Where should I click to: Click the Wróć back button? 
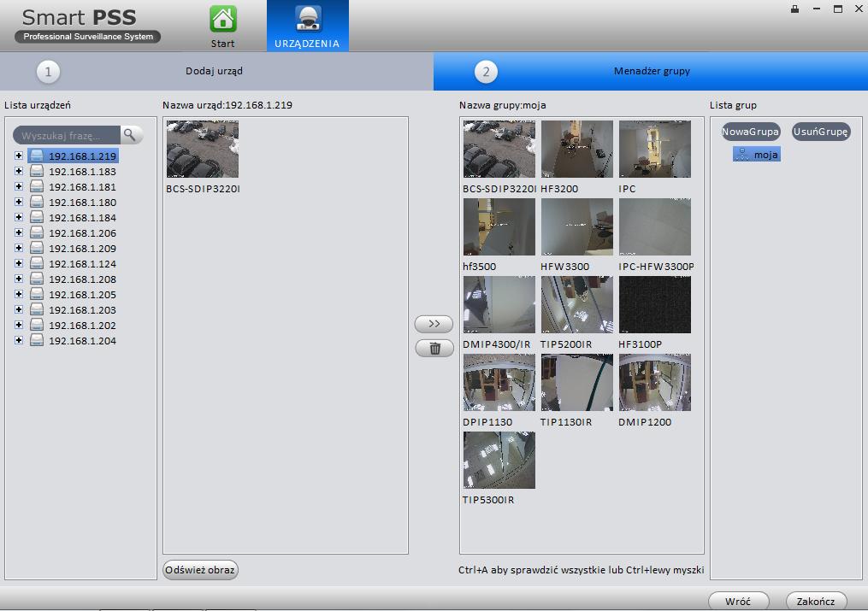[739, 601]
